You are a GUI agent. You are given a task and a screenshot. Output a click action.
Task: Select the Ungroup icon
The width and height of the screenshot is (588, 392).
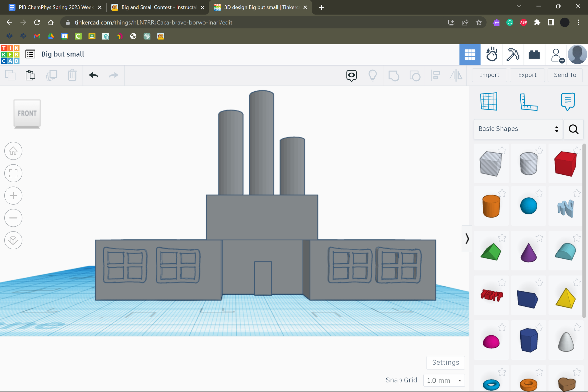click(415, 75)
